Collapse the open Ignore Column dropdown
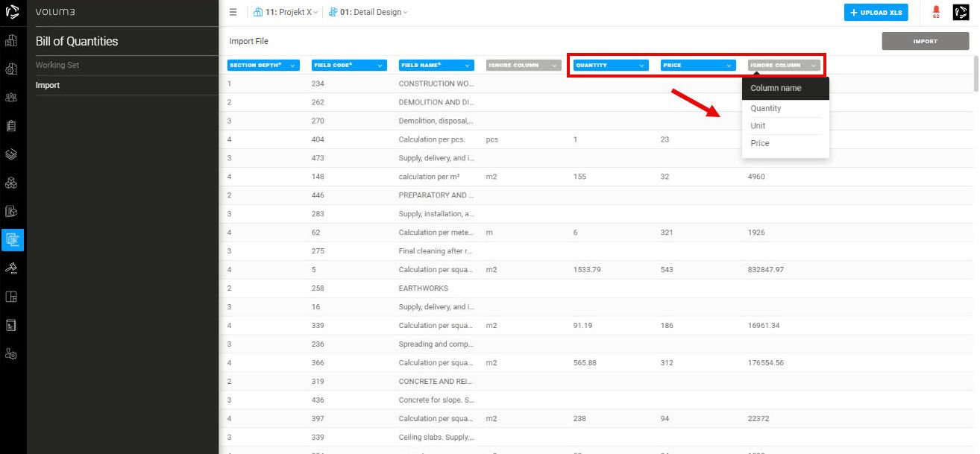Image resolution: width=980 pixels, height=454 pixels. coord(784,66)
